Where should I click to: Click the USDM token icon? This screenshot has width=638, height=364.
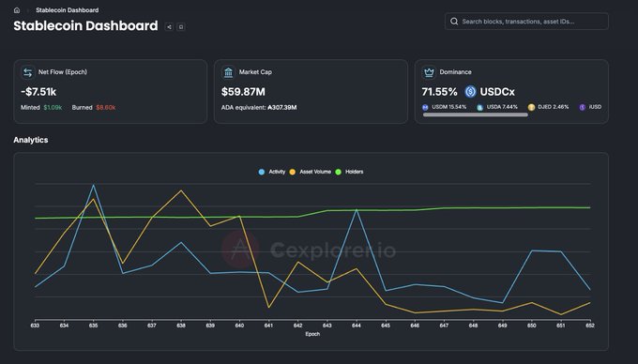(x=426, y=107)
